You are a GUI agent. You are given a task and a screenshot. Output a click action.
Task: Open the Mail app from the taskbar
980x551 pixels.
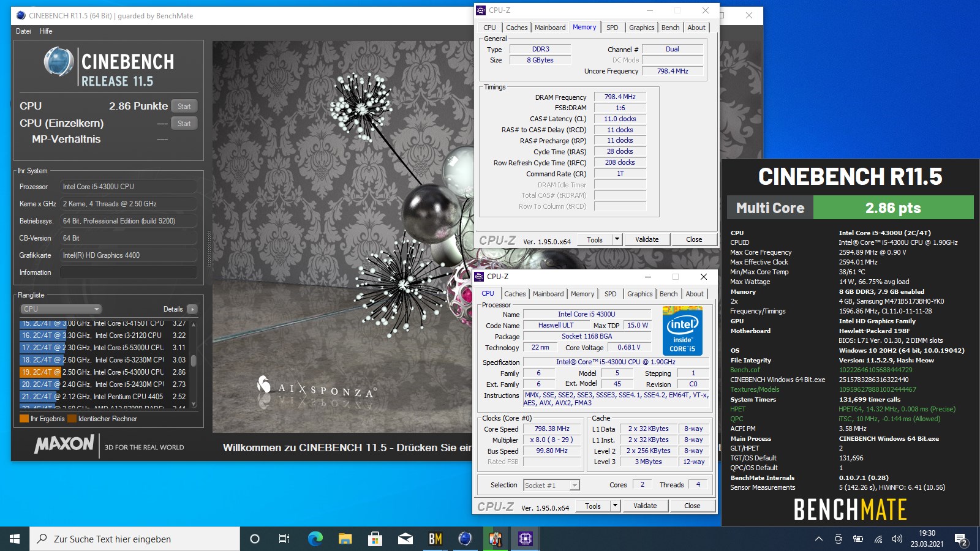tap(405, 539)
